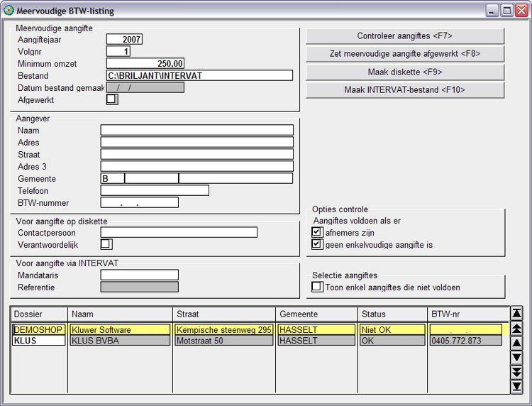Screen dimensions: 532x406
Task: Click the Minimum omzet field 250,00
Action: (145, 63)
